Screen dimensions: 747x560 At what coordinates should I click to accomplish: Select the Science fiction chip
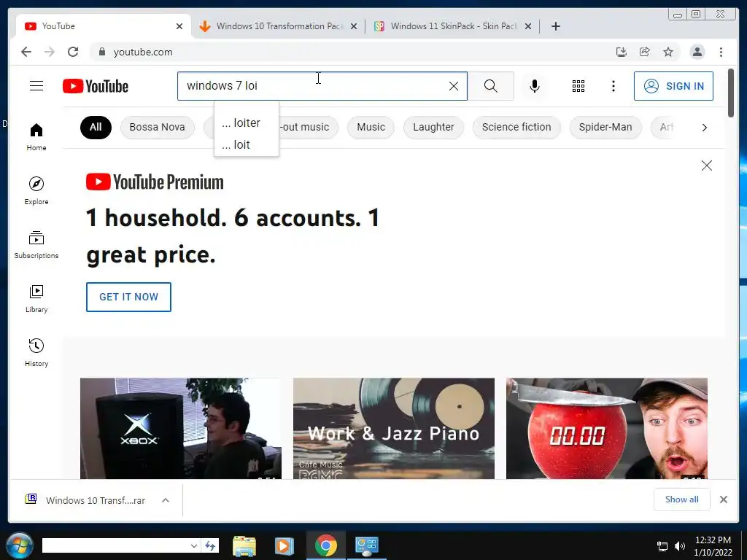516,127
